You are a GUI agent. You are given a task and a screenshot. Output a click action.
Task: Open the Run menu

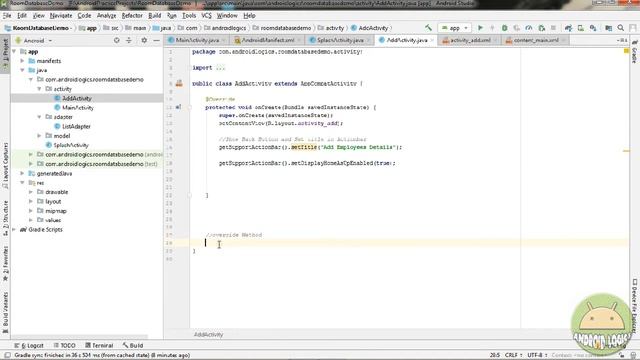coord(171,16)
